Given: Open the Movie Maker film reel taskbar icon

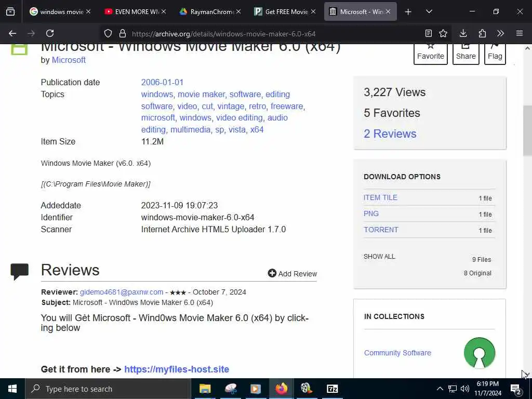Looking at the screenshot, I should [x=307, y=389].
